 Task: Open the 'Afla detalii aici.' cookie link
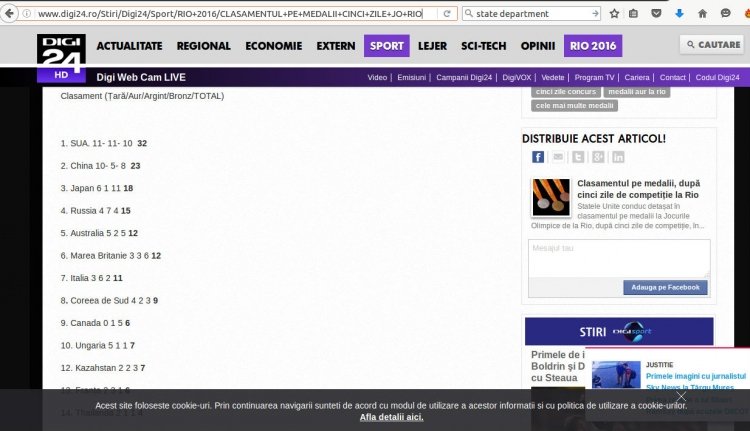click(x=391, y=417)
